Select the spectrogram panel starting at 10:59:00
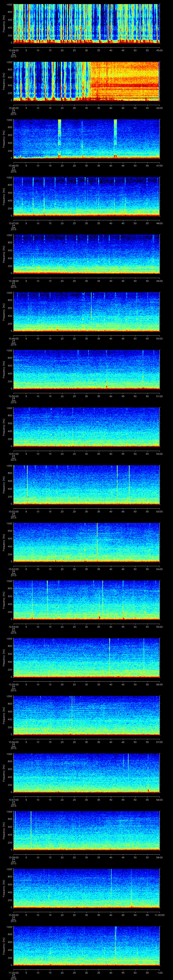This screenshot has width=173, height=980. click(x=87, y=888)
